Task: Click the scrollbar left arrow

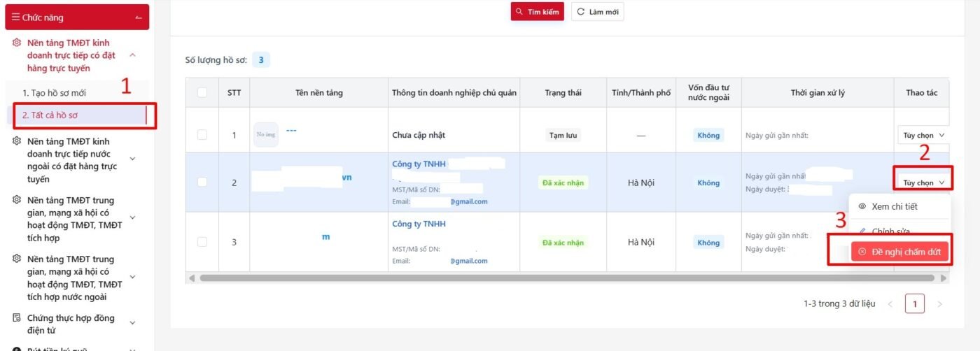Action: 191,278
